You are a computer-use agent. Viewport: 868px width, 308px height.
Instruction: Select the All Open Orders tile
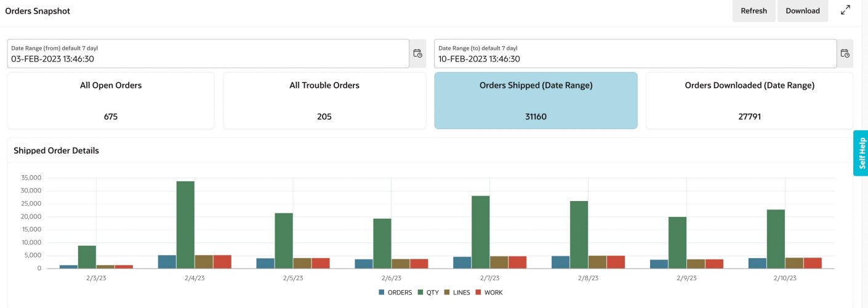(111, 100)
